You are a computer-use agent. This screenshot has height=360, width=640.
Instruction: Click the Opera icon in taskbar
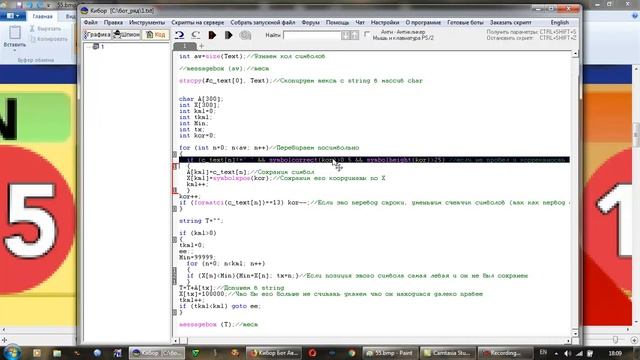[x=312, y=353]
